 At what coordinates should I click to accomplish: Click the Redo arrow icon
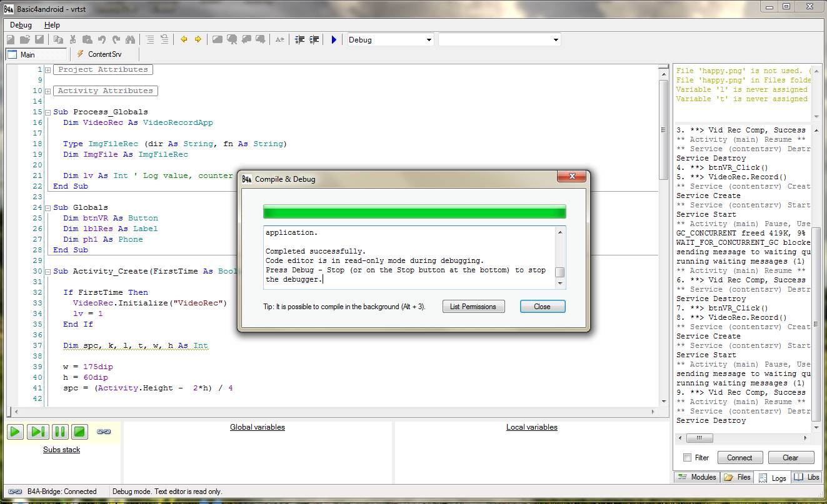(116, 39)
